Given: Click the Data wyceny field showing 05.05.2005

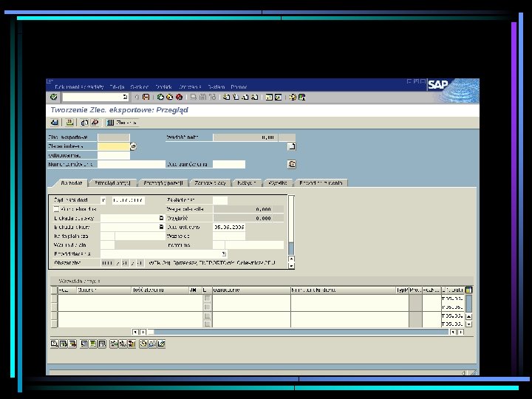Looking at the screenshot, I should tap(229, 227).
